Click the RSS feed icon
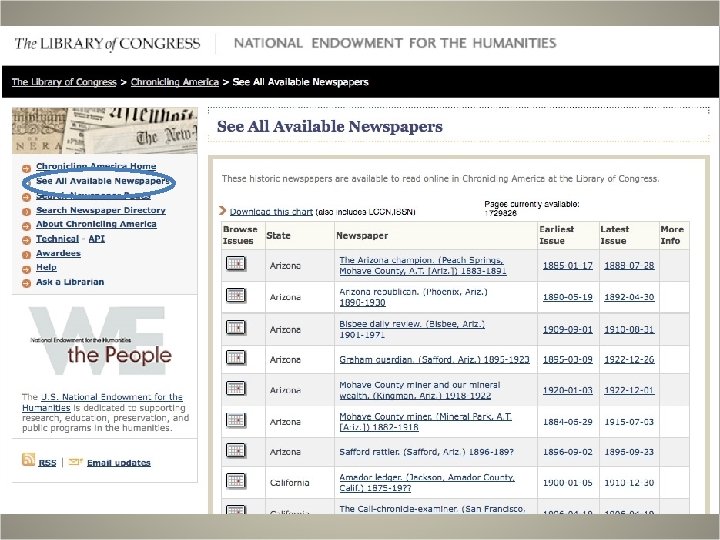 (28, 460)
